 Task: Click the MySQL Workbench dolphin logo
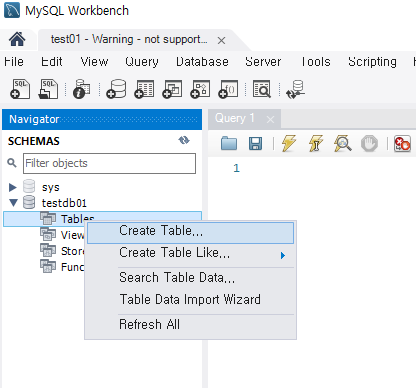[x=12, y=10]
